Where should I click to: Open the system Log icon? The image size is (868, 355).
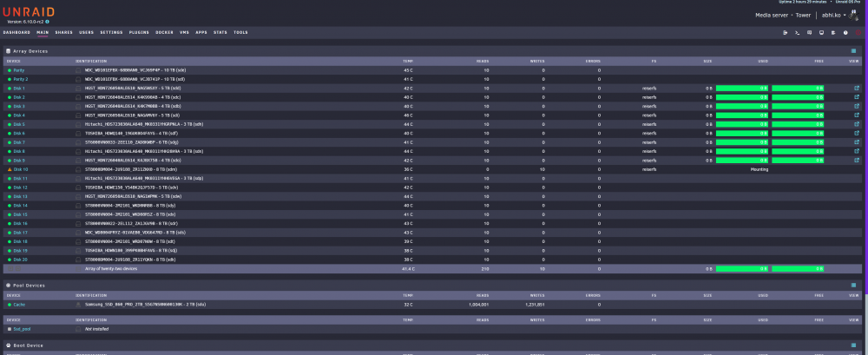pyautogui.click(x=833, y=33)
